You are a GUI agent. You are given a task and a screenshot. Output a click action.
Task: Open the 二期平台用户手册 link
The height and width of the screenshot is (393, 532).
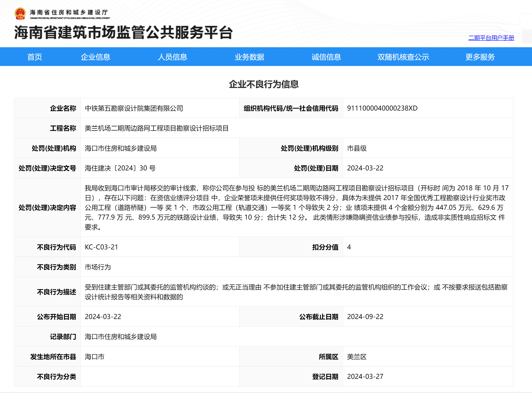pyautogui.click(x=491, y=38)
